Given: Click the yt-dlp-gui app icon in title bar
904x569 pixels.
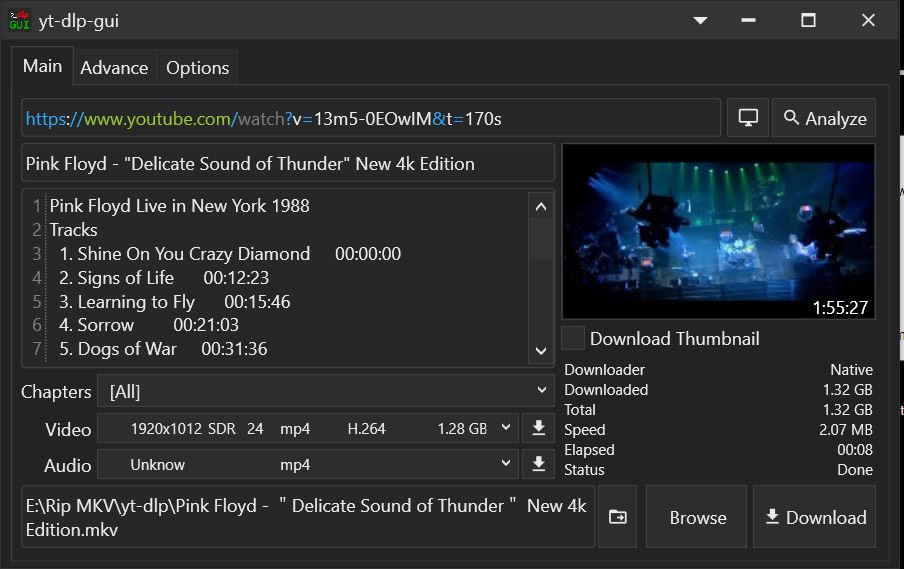Looking at the screenshot, I should [19, 20].
